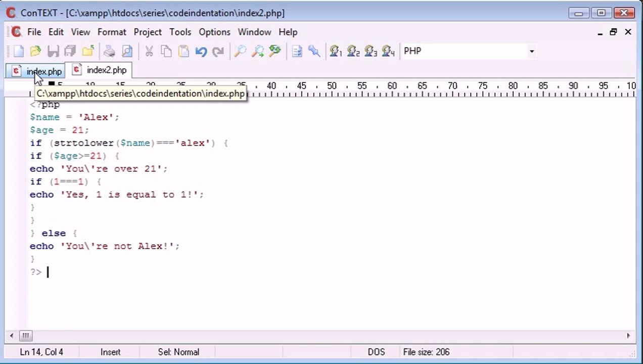Click the line "echo 'You\'re over 21';"
Viewport: 643px width, 364px height.
[x=99, y=169]
